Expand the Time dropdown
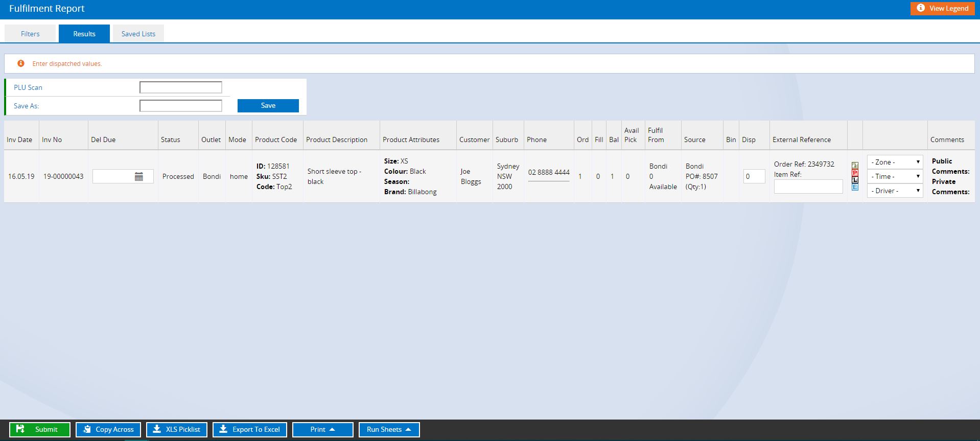The image size is (980, 441). [895, 176]
